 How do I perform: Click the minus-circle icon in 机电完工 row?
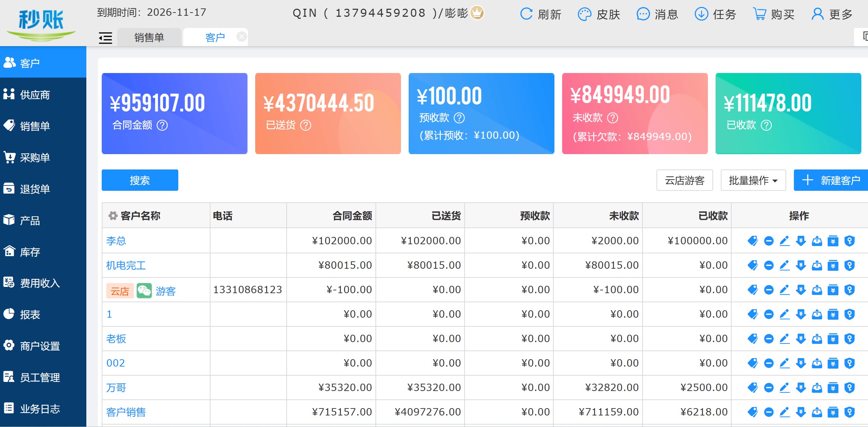point(768,265)
